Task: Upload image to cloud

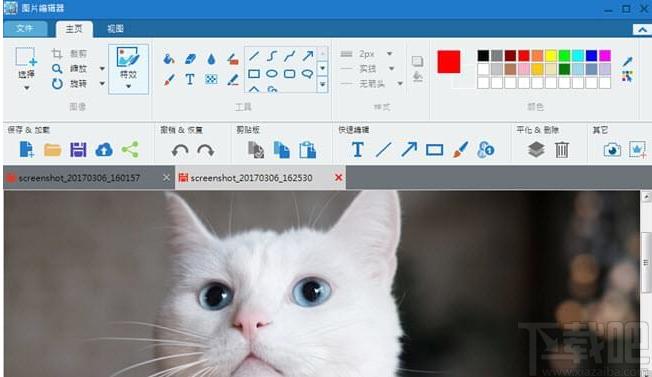Action: tap(104, 150)
